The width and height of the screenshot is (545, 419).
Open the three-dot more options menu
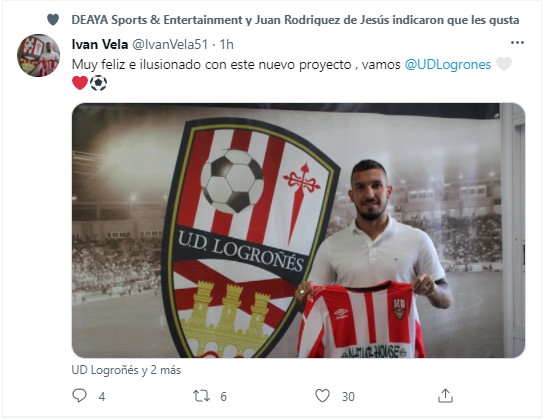point(517,43)
